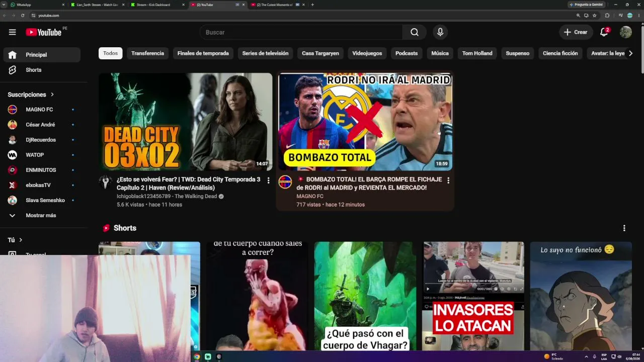Filter the feed by Música
The image size is (644, 362).
(x=440, y=53)
